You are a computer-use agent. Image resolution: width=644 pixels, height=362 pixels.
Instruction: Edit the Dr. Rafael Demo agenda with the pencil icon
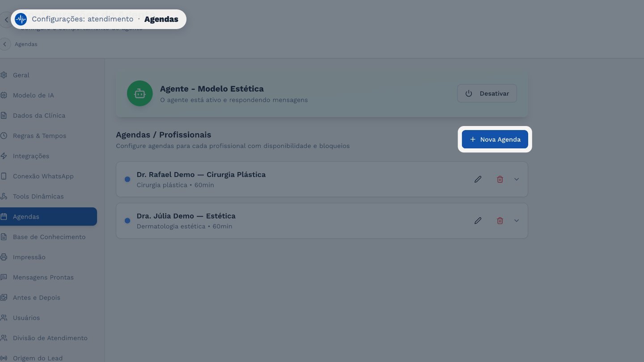point(478,179)
